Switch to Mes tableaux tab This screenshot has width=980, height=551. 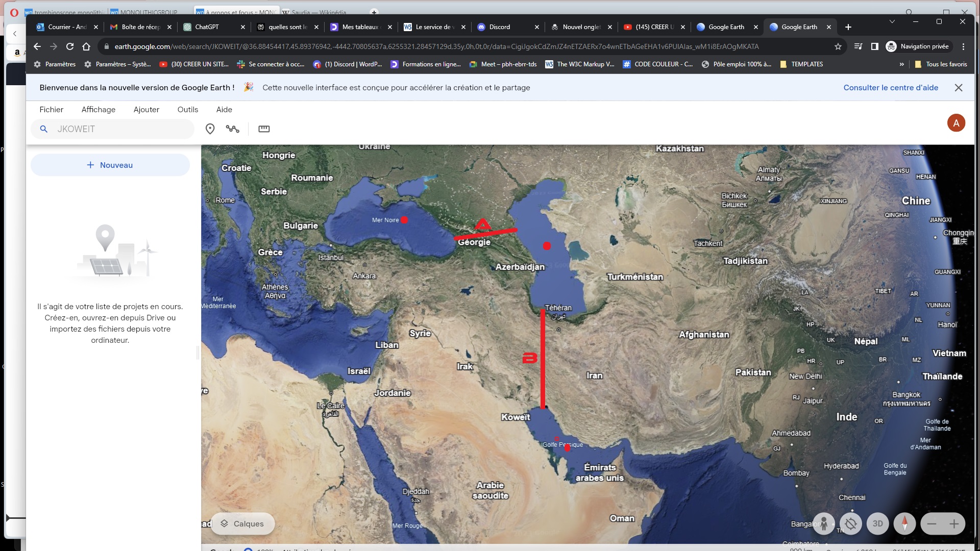[x=360, y=27]
